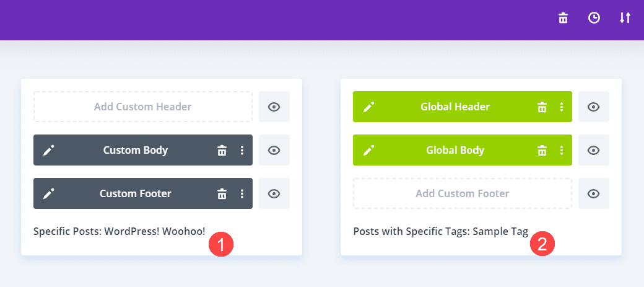This screenshot has width=644, height=287.
Task: Click the portability arrows icon in top bar
Action: tap(625, 18)
